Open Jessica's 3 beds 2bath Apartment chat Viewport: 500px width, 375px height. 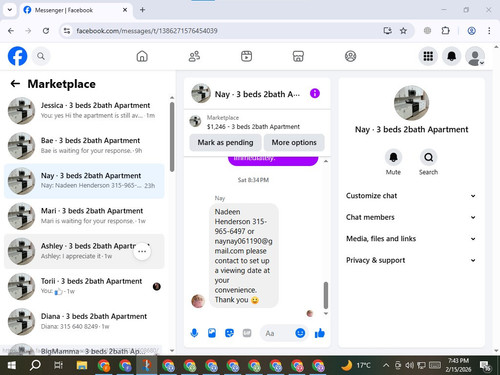coord(84,111)
